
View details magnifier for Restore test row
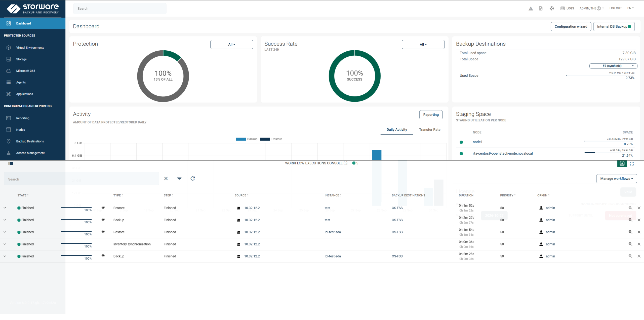(x=630, y=208)
